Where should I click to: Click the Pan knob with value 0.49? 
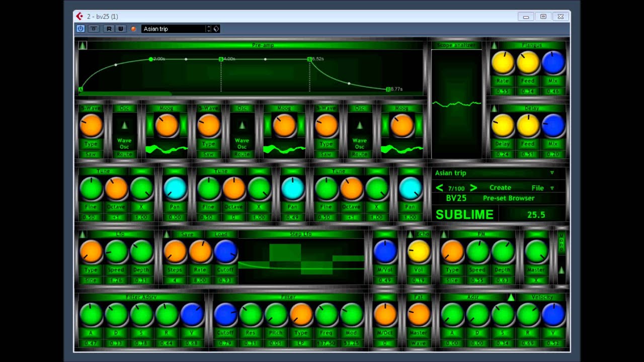coord(293,189)
